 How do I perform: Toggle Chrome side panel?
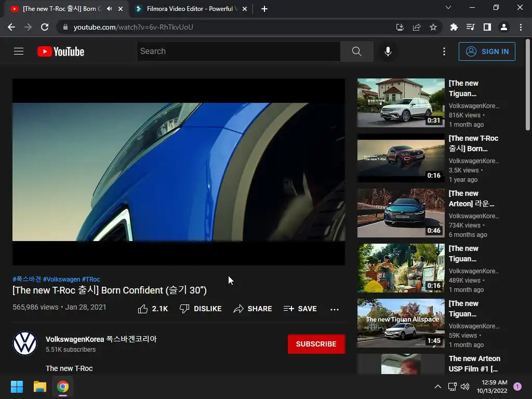point(487,27)
